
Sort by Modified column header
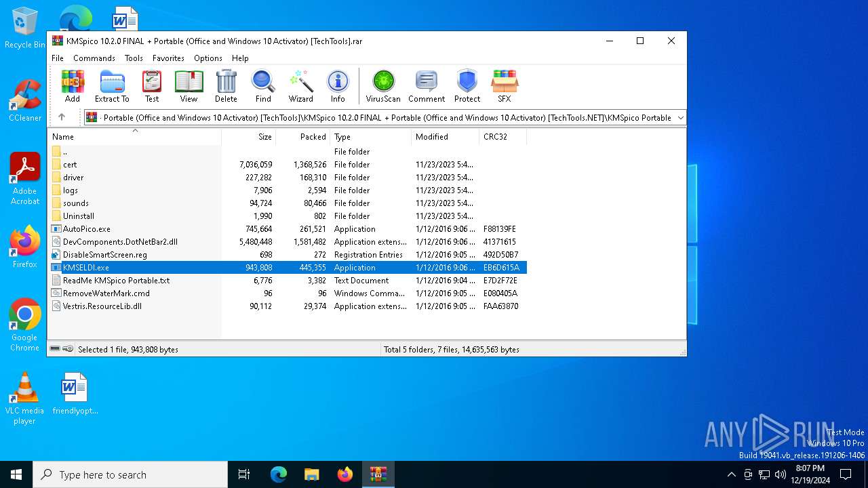pyautogui.click(x=445, y=136)
